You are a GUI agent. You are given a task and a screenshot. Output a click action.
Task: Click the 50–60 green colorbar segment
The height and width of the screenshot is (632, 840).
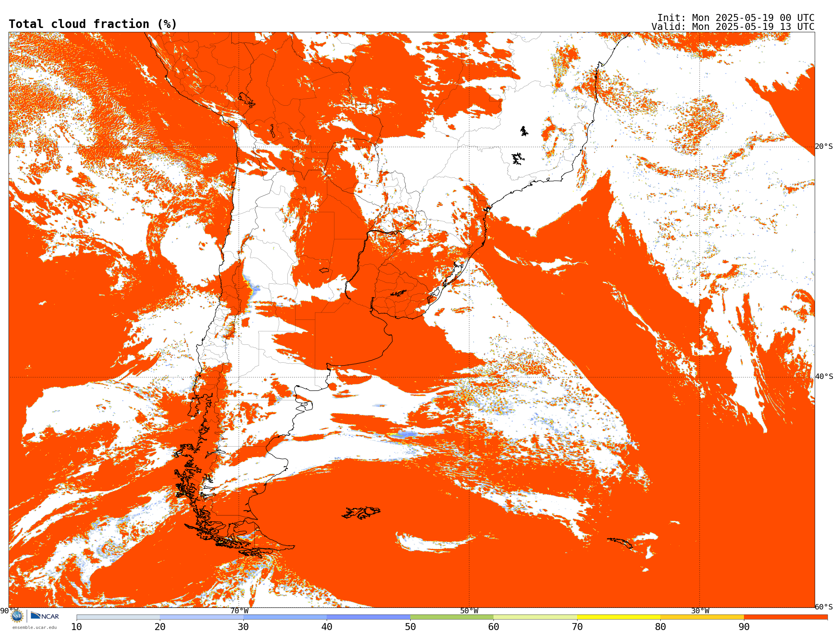(x=452, y=617)
